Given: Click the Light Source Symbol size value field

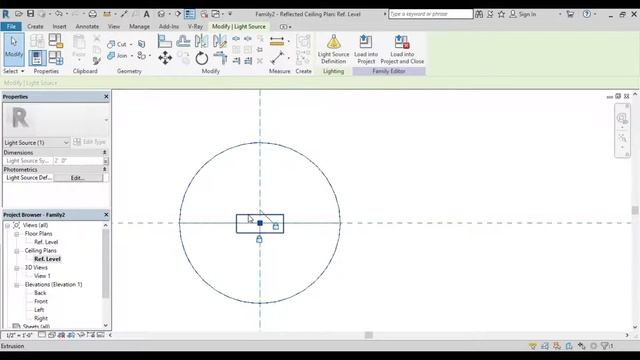Looking at the screenshot, I should (x=78, y=161).
